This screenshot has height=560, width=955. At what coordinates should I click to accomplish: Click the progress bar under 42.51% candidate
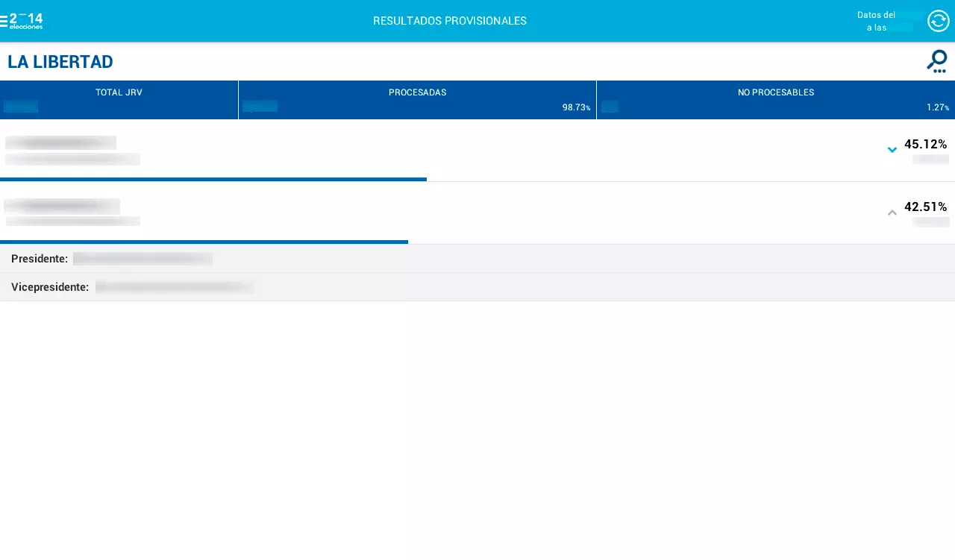(x=204, y=242)
